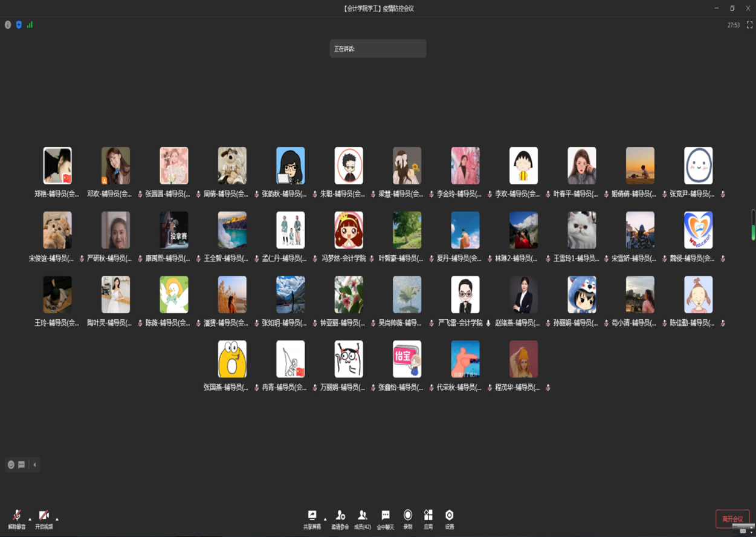Click the meeting info icon at top left
The width and height of the screenshot is (756, 537).
(x=8, y=25)
